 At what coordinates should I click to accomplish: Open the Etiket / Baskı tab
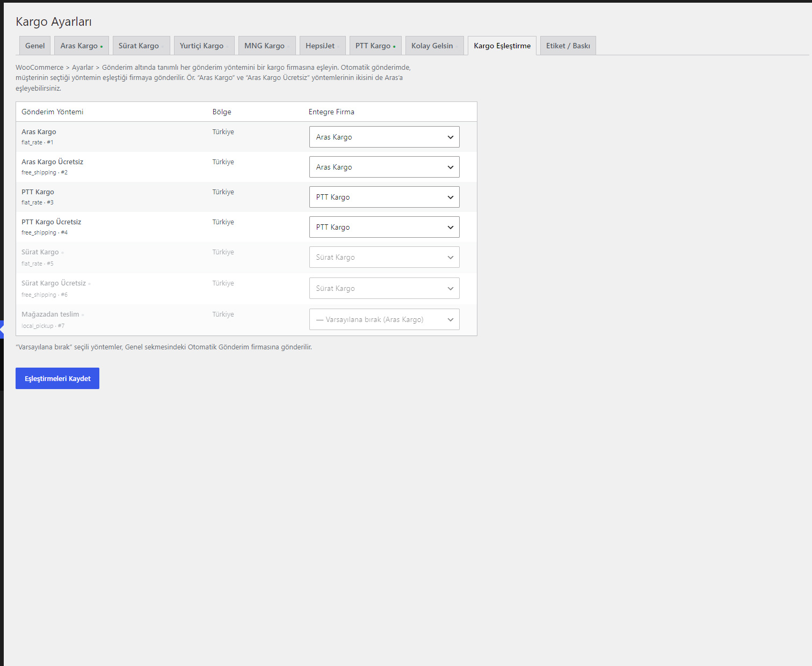click(568, 46)
